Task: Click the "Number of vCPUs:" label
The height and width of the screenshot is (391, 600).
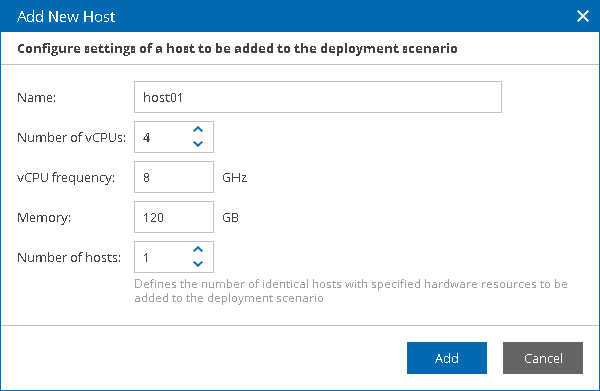Action: [72, 137]
